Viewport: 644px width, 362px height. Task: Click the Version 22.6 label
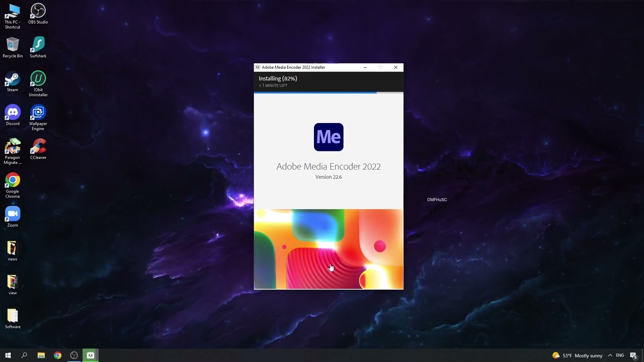point(329,177)
